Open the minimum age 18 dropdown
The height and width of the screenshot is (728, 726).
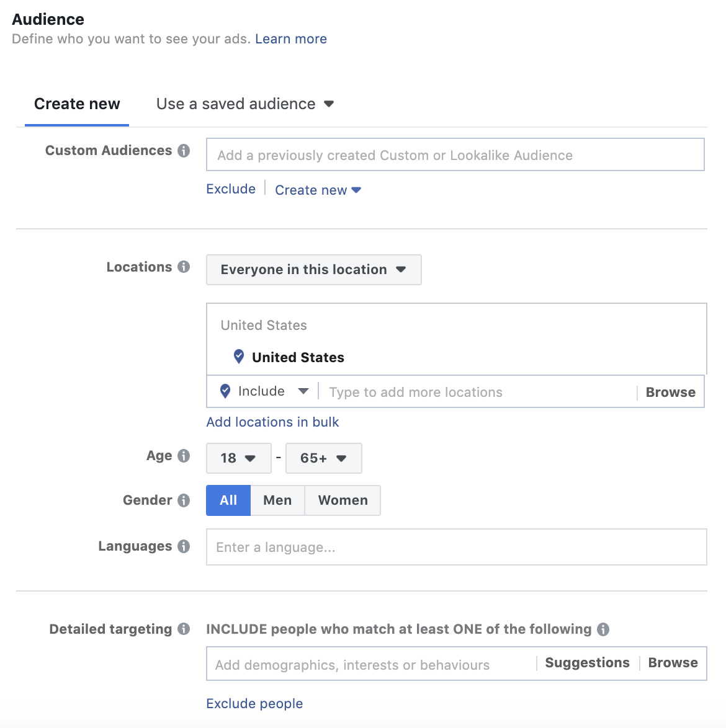coord(238,458)
